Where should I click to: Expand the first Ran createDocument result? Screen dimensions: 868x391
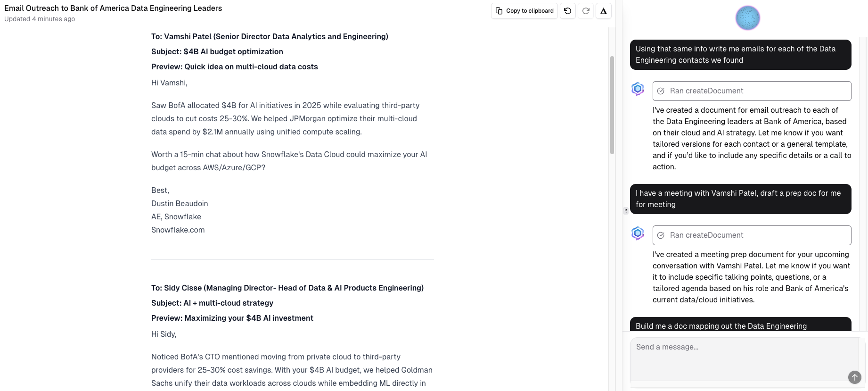coord(752,91)
